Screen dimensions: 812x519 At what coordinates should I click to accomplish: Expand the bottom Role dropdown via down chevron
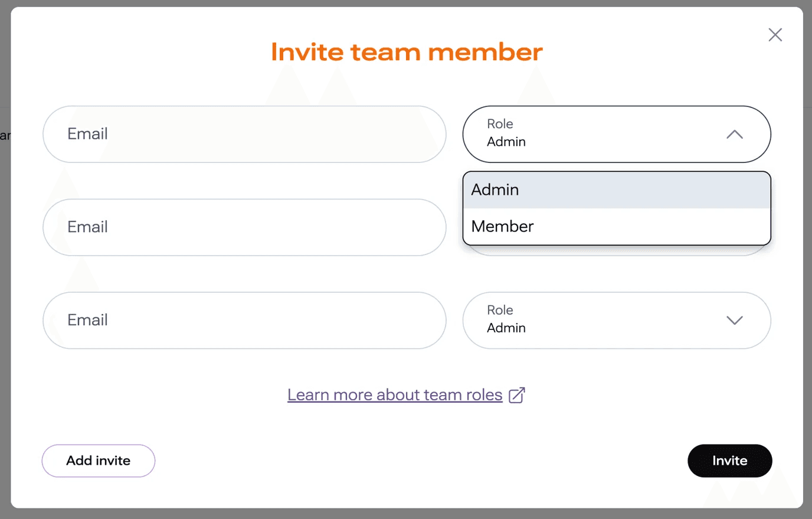[x=734, y=321]
